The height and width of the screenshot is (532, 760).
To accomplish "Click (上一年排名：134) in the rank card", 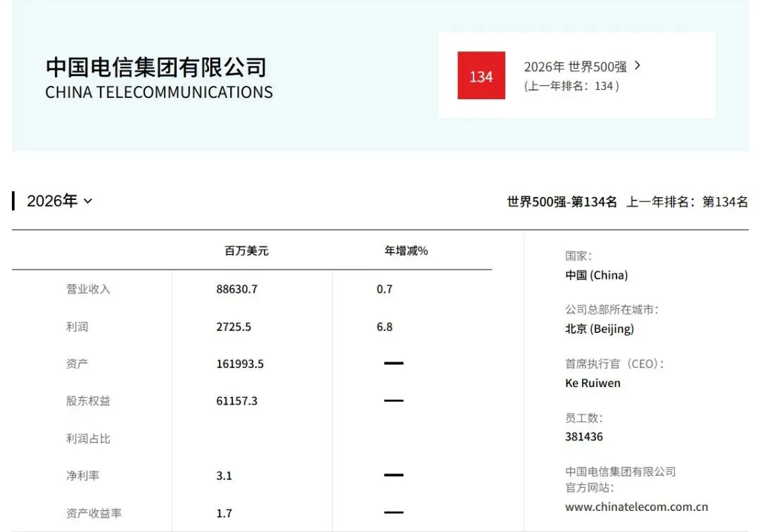I will pos(571,86).
